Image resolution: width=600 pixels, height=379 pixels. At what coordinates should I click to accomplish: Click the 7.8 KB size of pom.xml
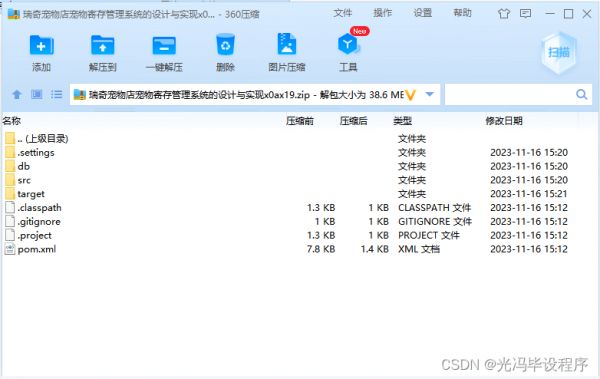click(321, 249)
